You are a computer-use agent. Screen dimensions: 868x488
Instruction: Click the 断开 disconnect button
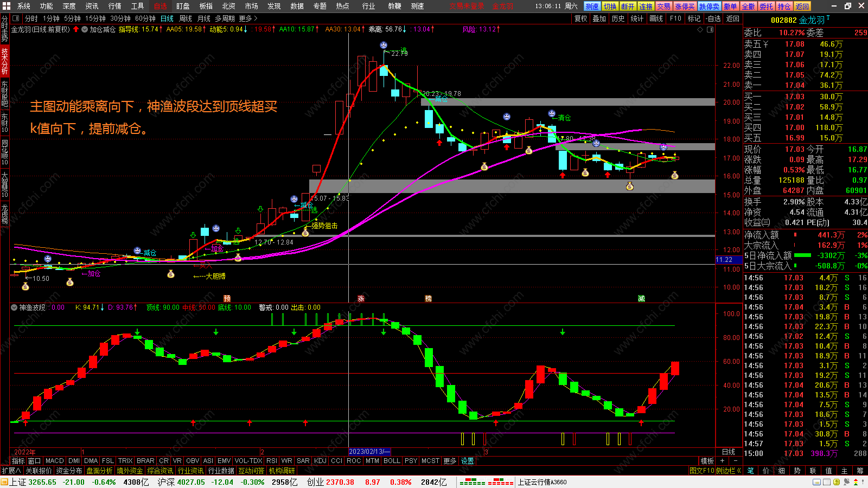pyautogui.click(x=628, y=7)
